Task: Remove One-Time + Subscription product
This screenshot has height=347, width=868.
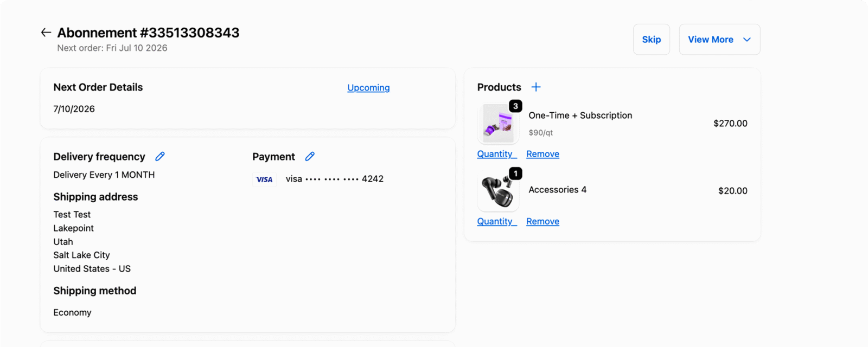Action: tap(542, 154)
